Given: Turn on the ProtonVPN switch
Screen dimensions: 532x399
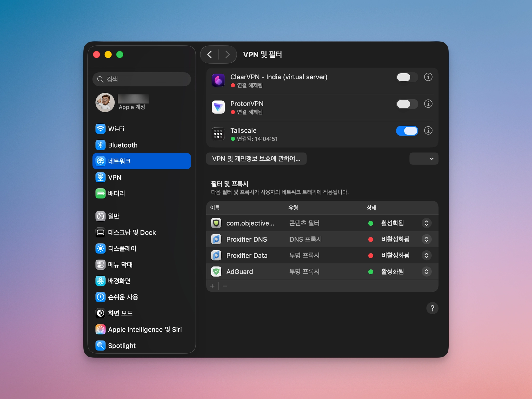Looking at the screenshot, I should click(407, 104).
